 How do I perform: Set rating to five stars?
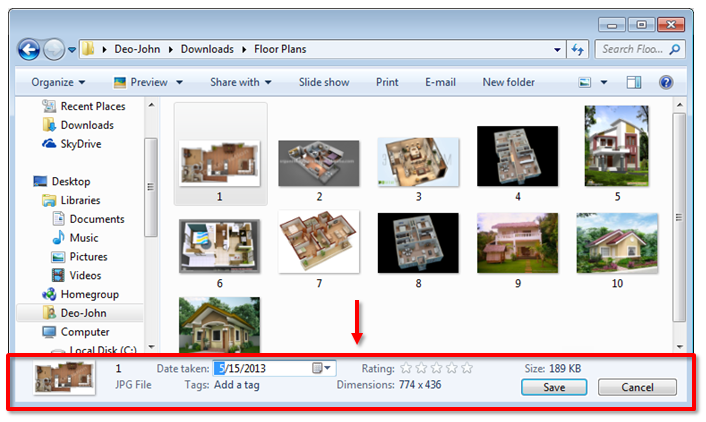467,368
